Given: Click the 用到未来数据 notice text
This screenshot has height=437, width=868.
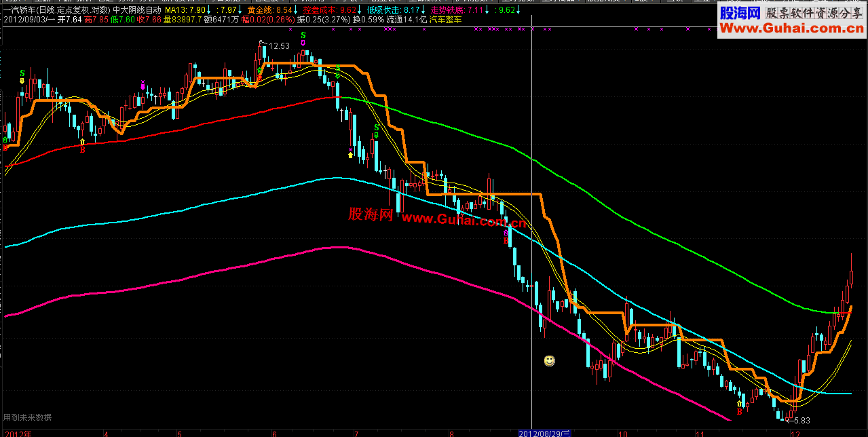Looking at the screenshot, I should [27, 417].
